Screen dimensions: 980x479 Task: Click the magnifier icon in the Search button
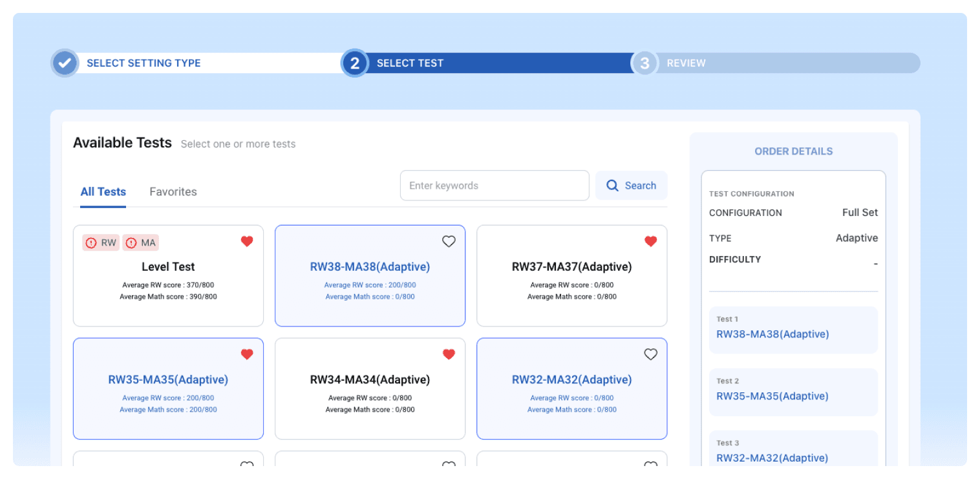612,186
